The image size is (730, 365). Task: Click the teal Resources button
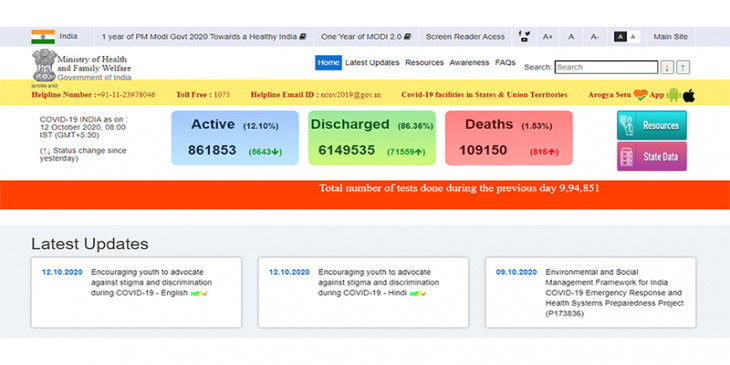coord(651,125)
